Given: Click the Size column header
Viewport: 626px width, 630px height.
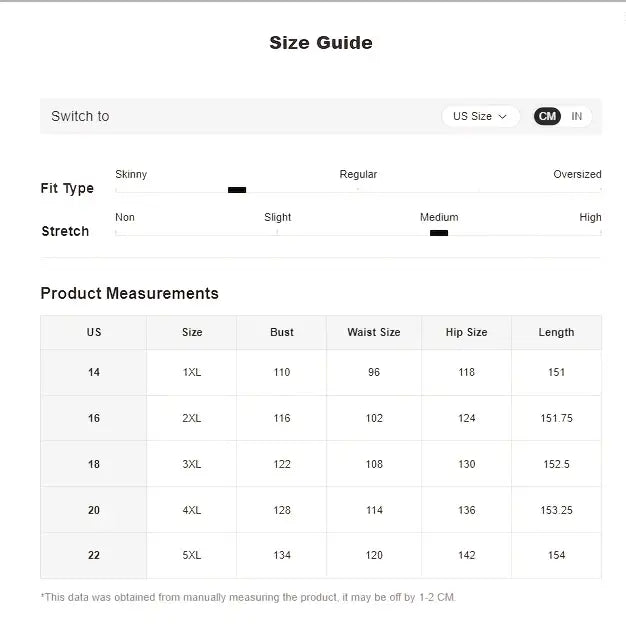Looking at the screenshot, I should [x=192, y=332].
